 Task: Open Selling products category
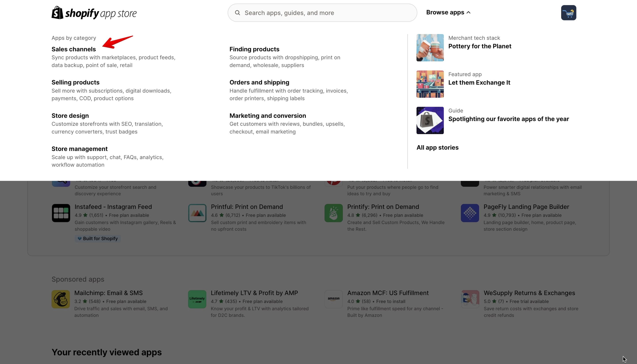[75, 82]
